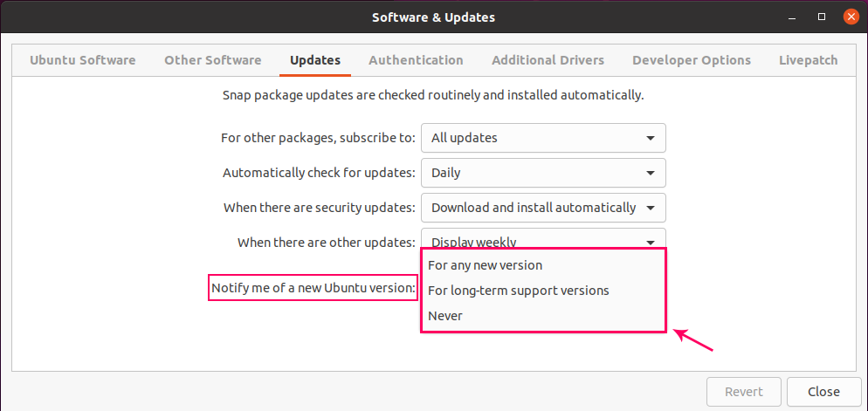Go to the Authentication tab
The height and width of the screenshot is (411, 868).
coord(416,60)
